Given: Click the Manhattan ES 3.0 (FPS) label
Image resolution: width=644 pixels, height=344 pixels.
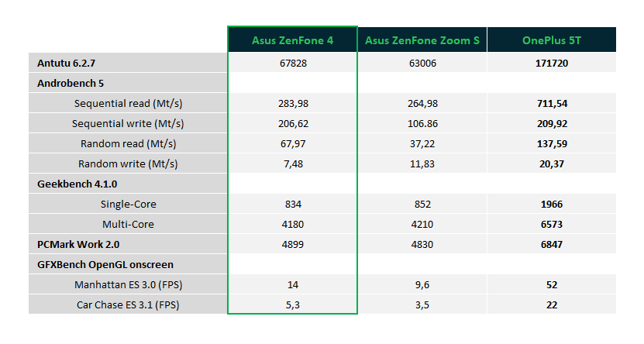Looking at the screenshot, I should pos(128,284).
